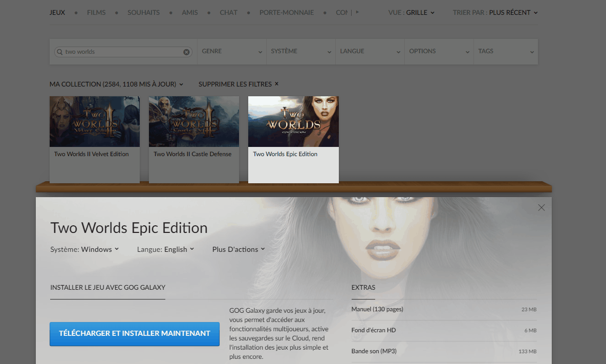
Task: Expand the Options filter dropdown
Action: click(439, 51)
